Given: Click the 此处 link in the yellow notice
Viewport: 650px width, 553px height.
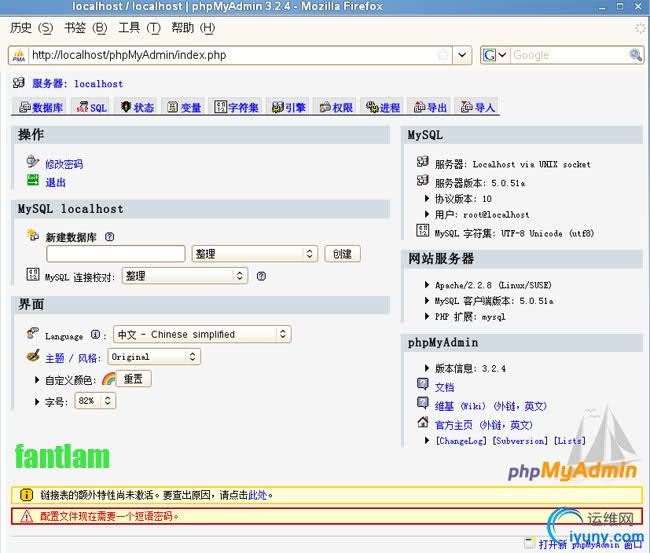Looking at the screenshot, I should pyautogui.click(x=257, y=495).
